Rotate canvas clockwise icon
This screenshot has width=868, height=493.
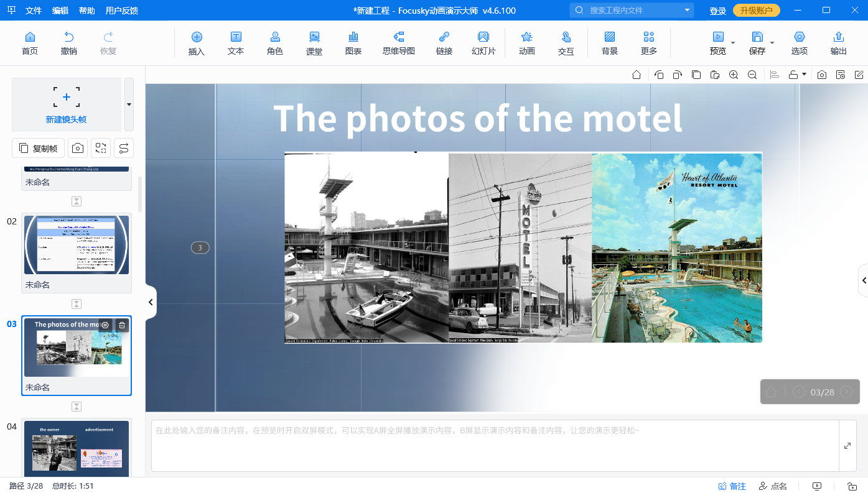pos(678,75)
